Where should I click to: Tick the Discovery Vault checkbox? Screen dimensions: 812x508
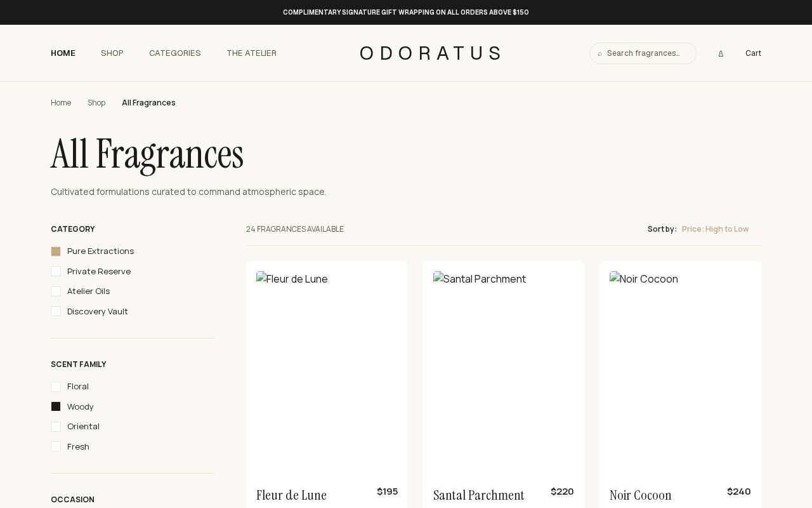coord(56,311)
